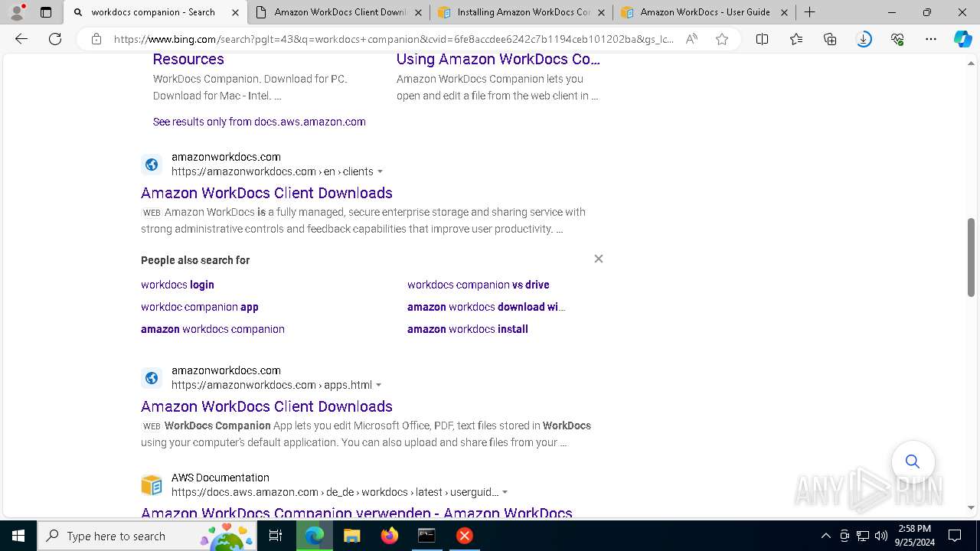Screen dimensions: 980x551
Task: Open Using Amazon WorkDocs Co... link
Action: pos(498,59)
